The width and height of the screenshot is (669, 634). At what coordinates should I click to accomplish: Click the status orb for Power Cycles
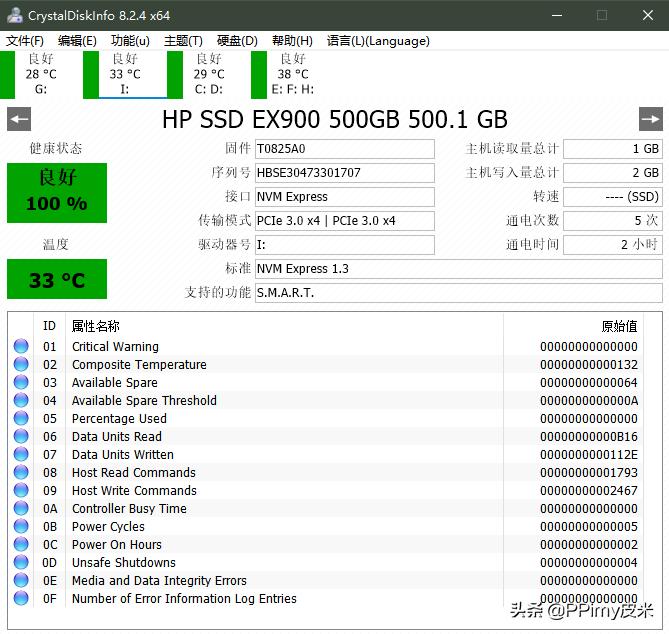point(21,526)
